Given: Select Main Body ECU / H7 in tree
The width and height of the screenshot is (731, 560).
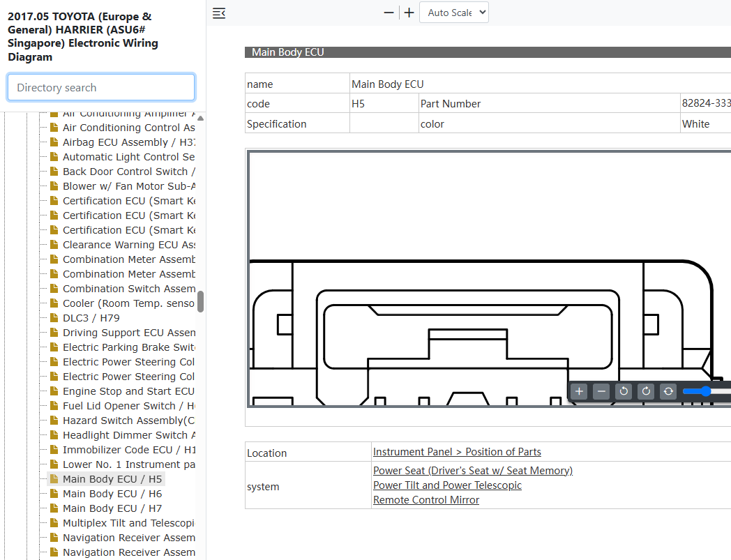Looking at the screenshot, I should [x=112, y=508].
